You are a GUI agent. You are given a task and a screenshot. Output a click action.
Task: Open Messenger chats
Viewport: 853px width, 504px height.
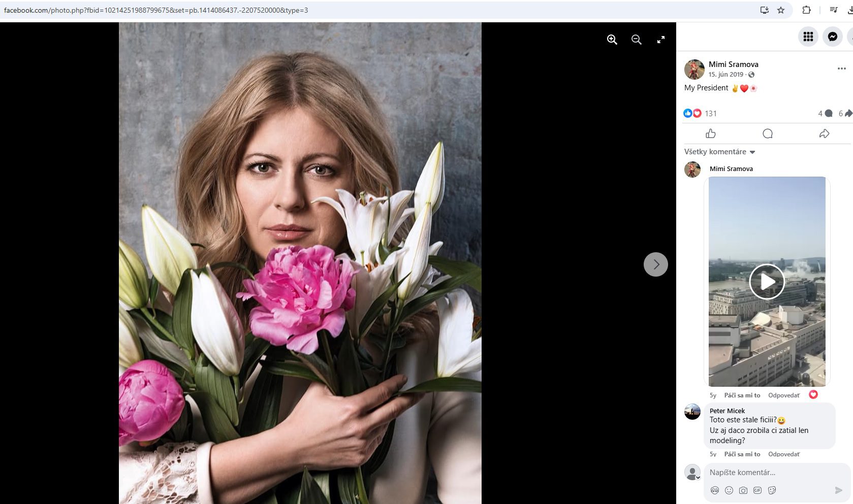[832, 37]
